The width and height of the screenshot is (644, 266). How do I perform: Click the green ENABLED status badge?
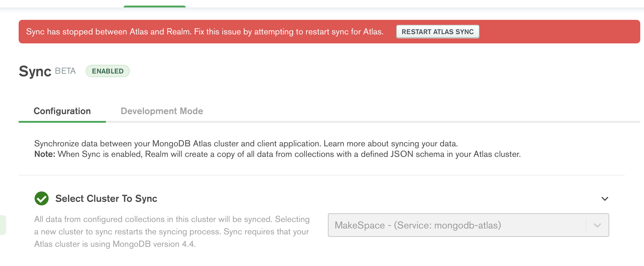click(107, 71)
